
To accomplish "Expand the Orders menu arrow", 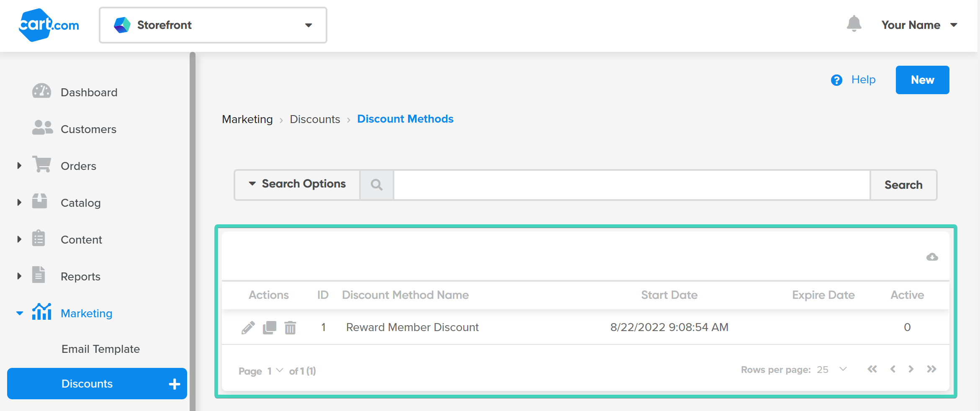I will tap(19, 166).
